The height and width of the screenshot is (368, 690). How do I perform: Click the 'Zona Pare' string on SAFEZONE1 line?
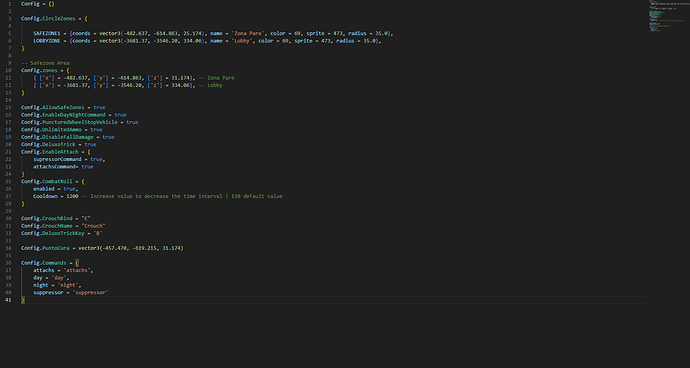[x=248, y=33]
